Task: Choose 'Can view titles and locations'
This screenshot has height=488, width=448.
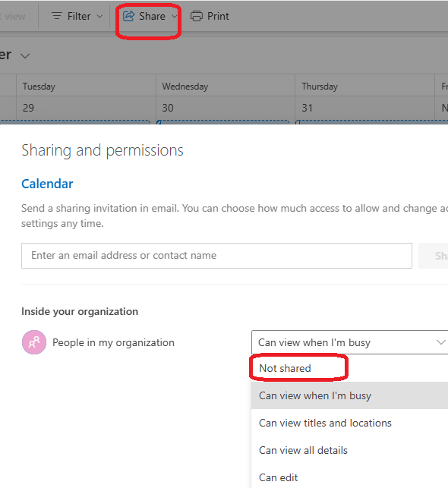Action: click(x=349, y=423)
